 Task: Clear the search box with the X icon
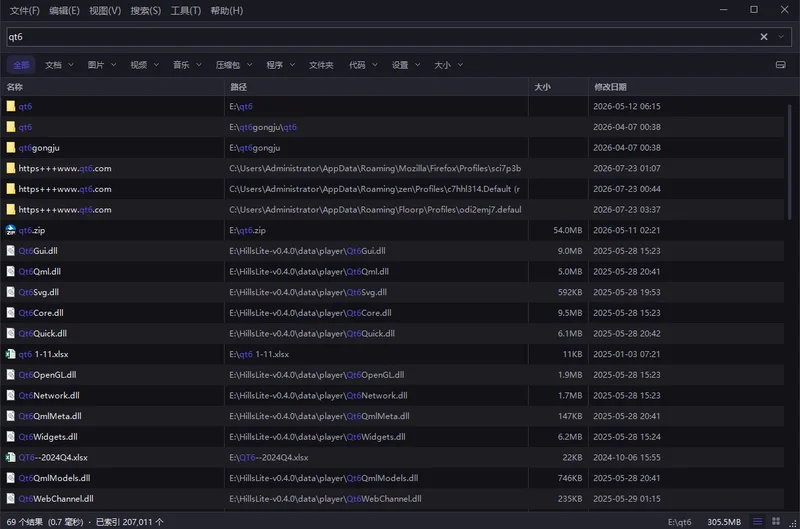pyautogui.click(x=764, y=37)
